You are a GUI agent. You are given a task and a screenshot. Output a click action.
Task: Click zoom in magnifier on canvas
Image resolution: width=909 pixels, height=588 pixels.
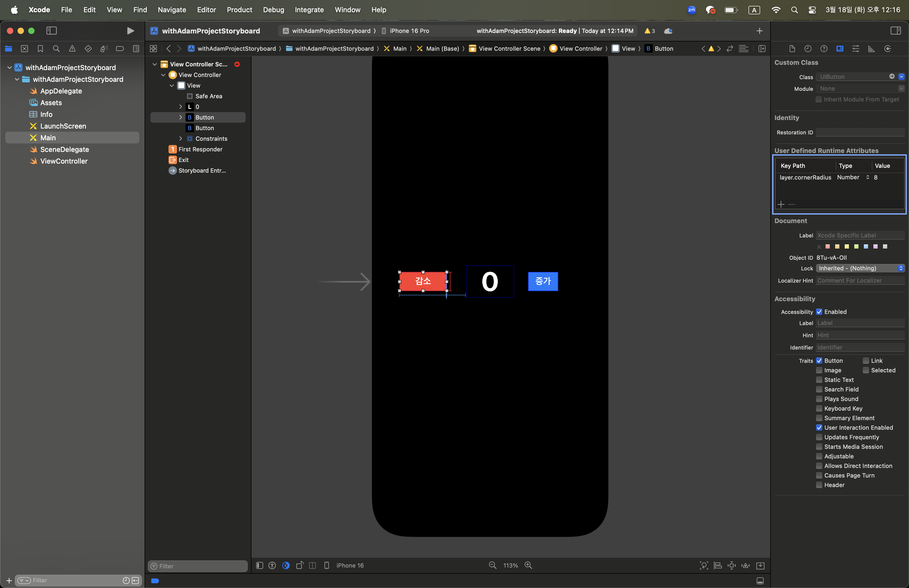click(528, 565)
